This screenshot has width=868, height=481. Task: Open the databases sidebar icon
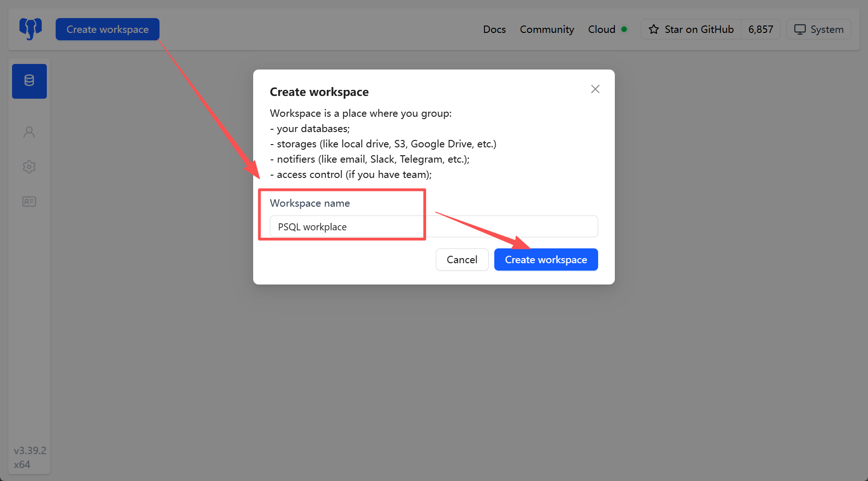point(29,81)
